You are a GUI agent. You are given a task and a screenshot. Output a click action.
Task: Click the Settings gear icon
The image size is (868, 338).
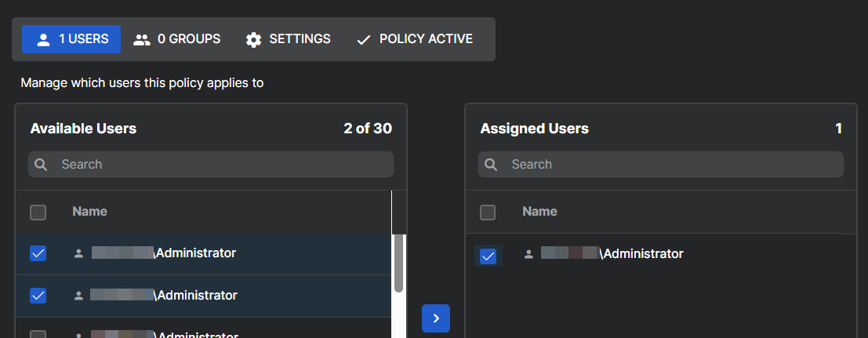(x=253, y=40)
